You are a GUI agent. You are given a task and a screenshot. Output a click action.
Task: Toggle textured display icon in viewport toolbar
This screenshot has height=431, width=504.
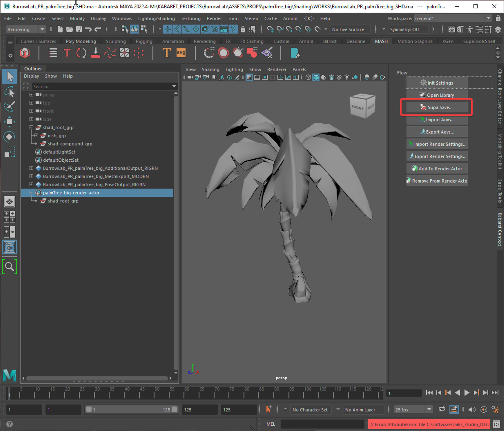[339, 77]
